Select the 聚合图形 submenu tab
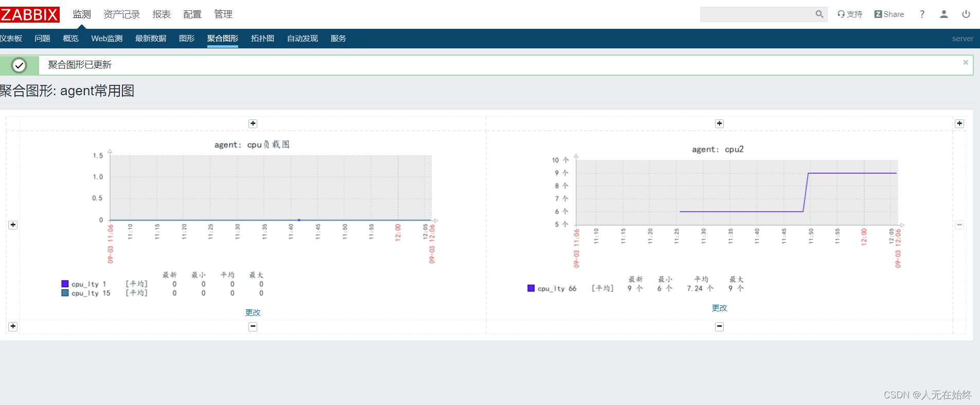Viewport: 980px width, 405px height. 223,39
